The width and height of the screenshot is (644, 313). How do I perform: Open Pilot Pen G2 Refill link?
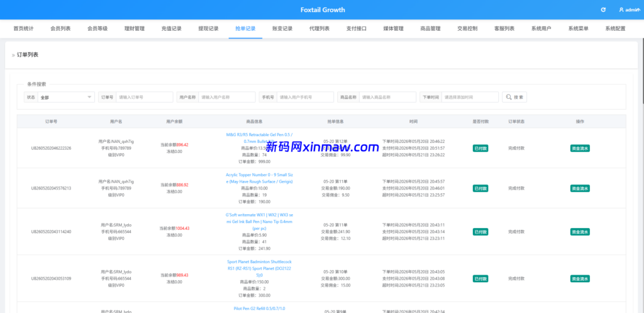[259, 308]
